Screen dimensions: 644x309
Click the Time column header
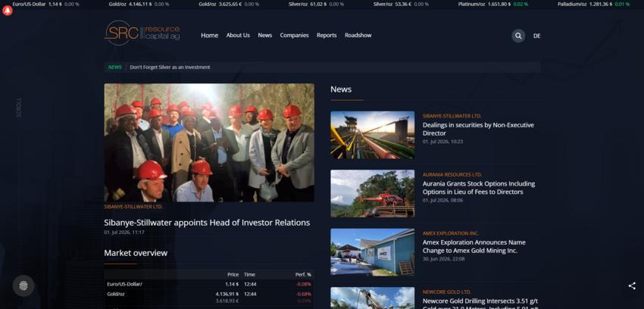[x=249, y=274]
